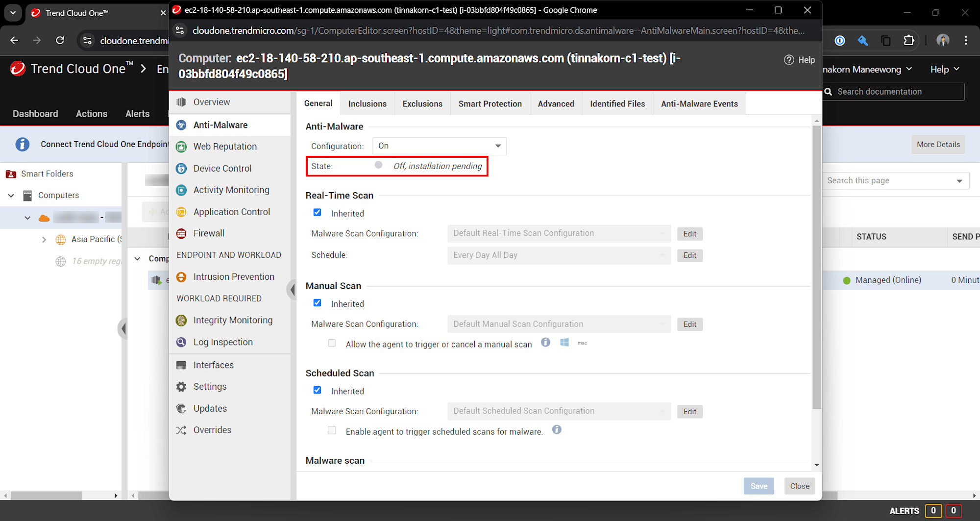Switch to the Exclusions tab
This screenshot has height=521, width=980.
[422, 104]
